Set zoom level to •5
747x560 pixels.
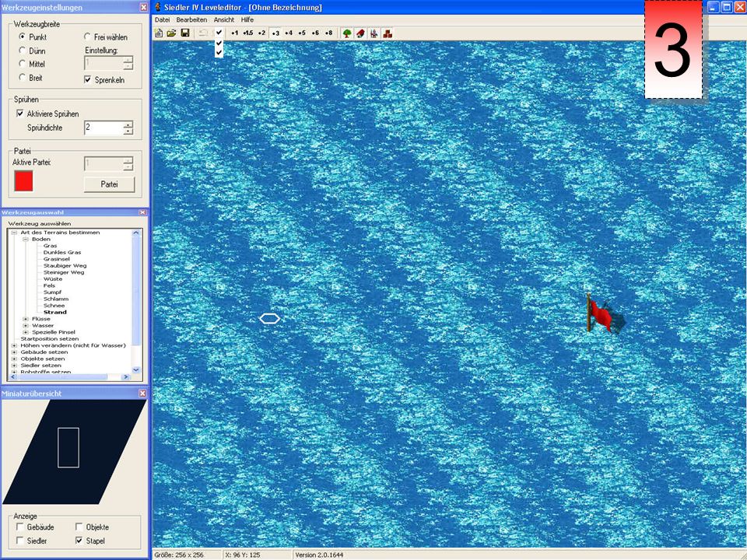click(302, 33)
